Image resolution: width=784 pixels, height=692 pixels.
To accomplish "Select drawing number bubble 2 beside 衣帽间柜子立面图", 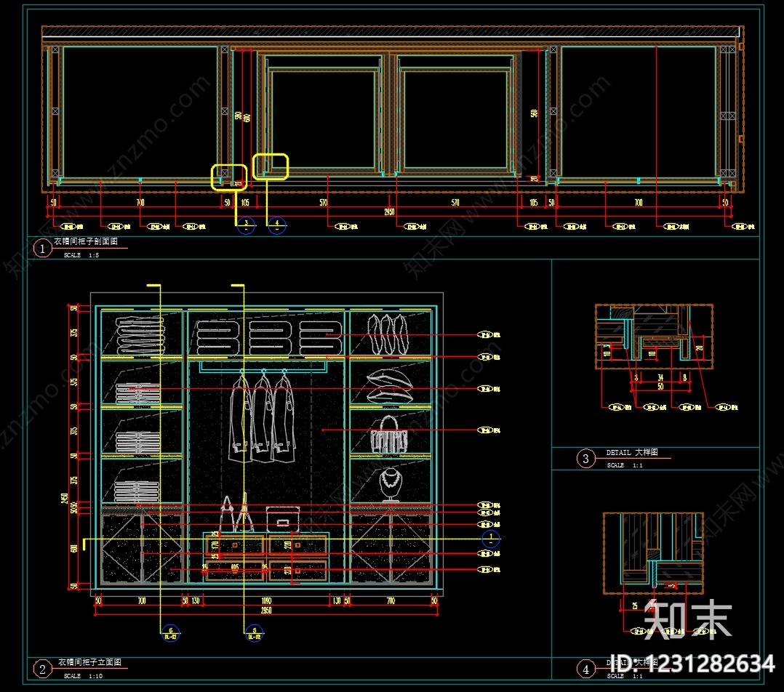I will click(x=42, y=669).
